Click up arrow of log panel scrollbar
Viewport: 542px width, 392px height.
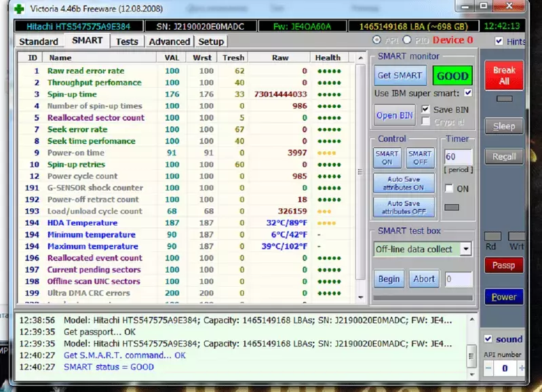coord(471,319)
